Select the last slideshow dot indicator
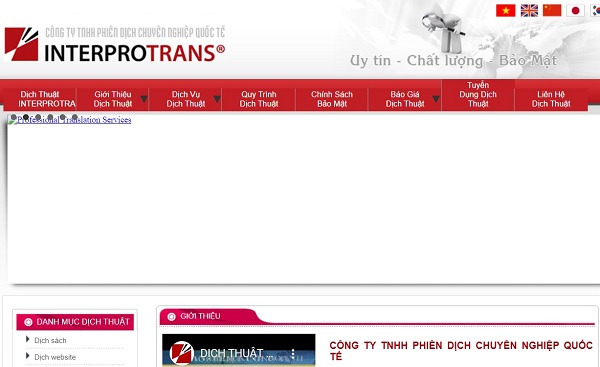 [75, 117]
